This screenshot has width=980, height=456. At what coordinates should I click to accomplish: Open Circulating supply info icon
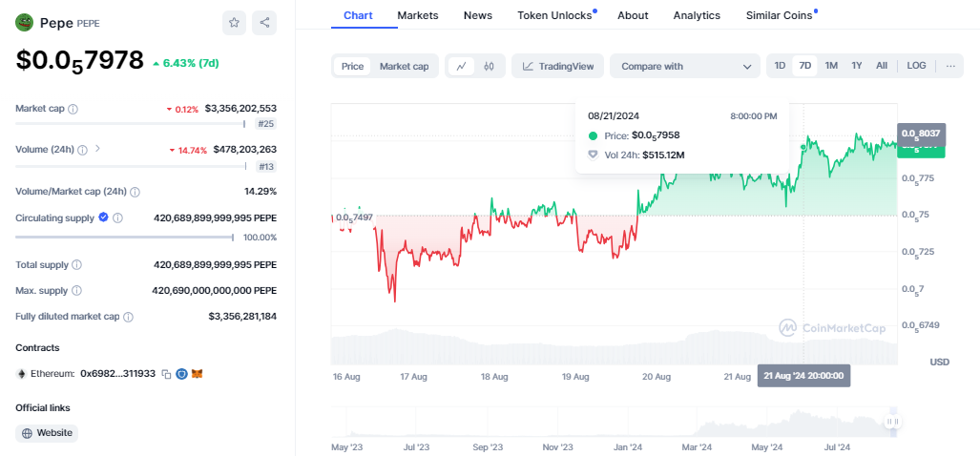pyautogui.click(x=117, y=218)
